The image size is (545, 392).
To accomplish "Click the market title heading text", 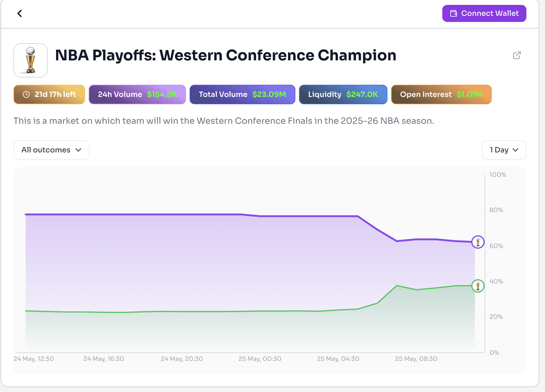I will 226,55.
